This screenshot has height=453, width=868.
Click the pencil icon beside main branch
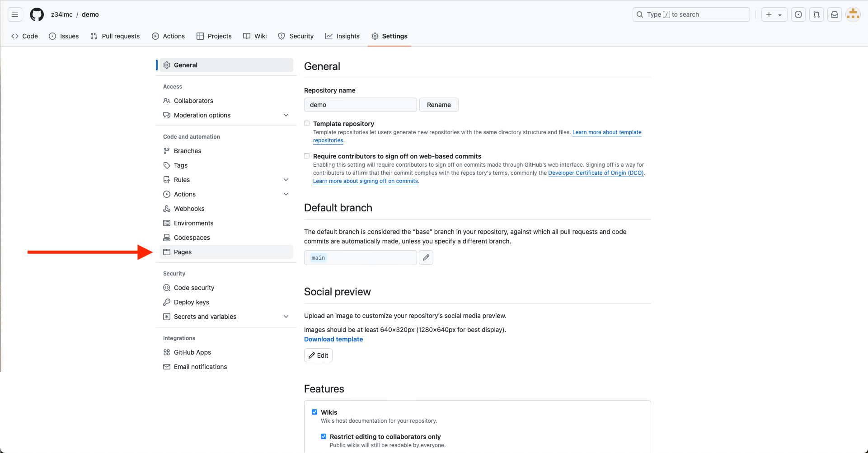coord(426,257)
